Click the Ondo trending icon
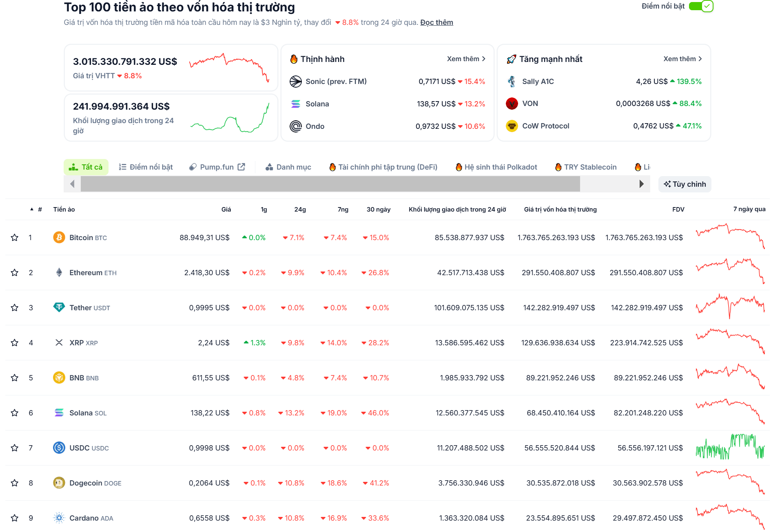 coord(296,126)
